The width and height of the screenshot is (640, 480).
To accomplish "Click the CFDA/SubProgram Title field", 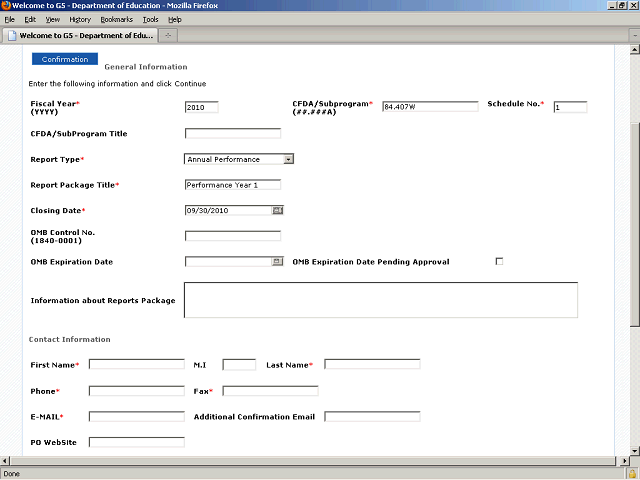I will click(x=233, y=133).
